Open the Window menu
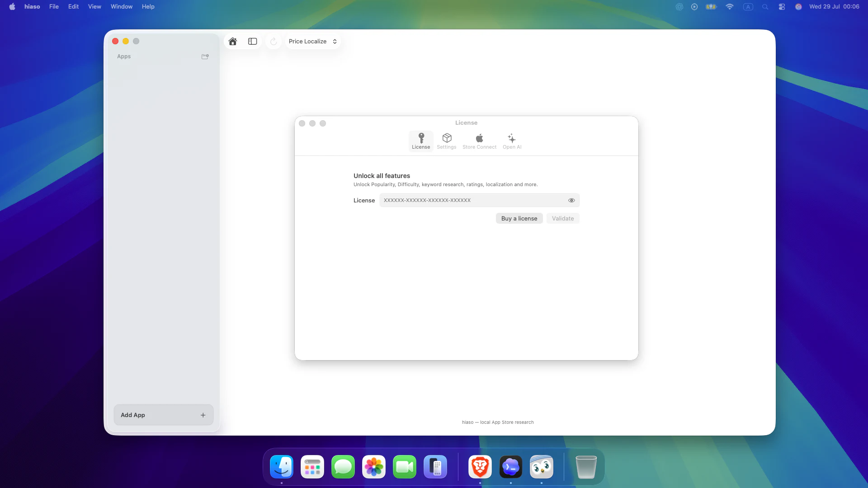Viewport: 868px width, 488px height. click(122, 7)
